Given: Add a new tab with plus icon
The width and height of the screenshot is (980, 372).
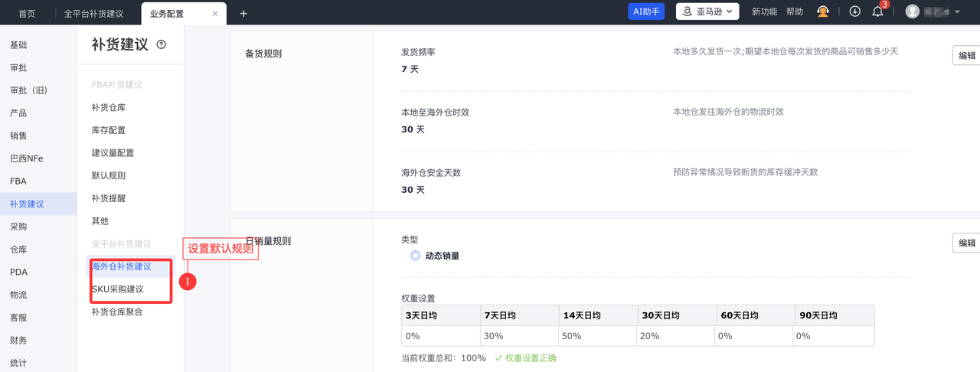Looking at the screenshot, I should click(243, 14).
